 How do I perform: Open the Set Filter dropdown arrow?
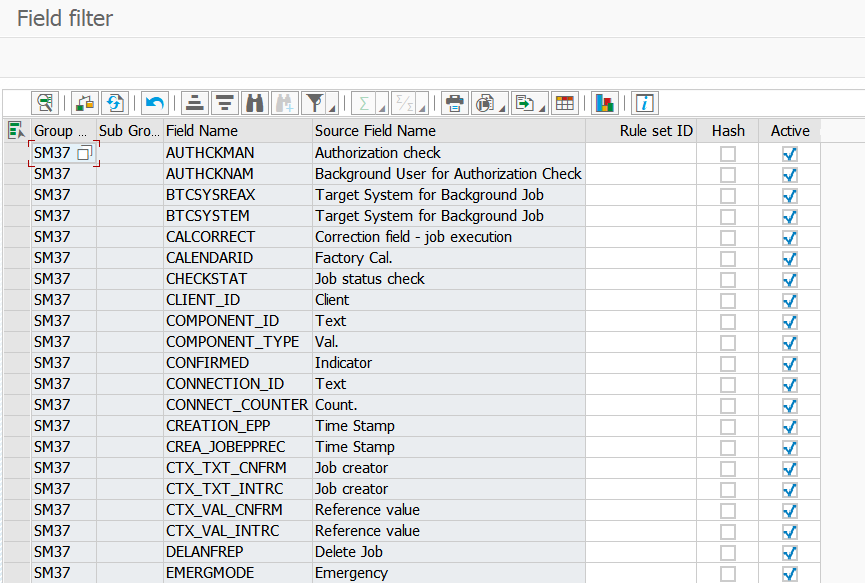click(332, 107)
